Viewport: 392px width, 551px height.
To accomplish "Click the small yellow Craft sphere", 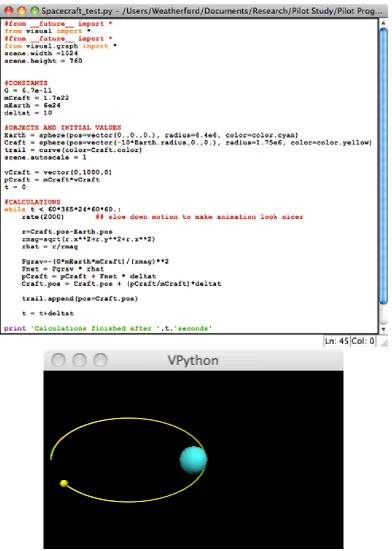I will coord(64,483).
